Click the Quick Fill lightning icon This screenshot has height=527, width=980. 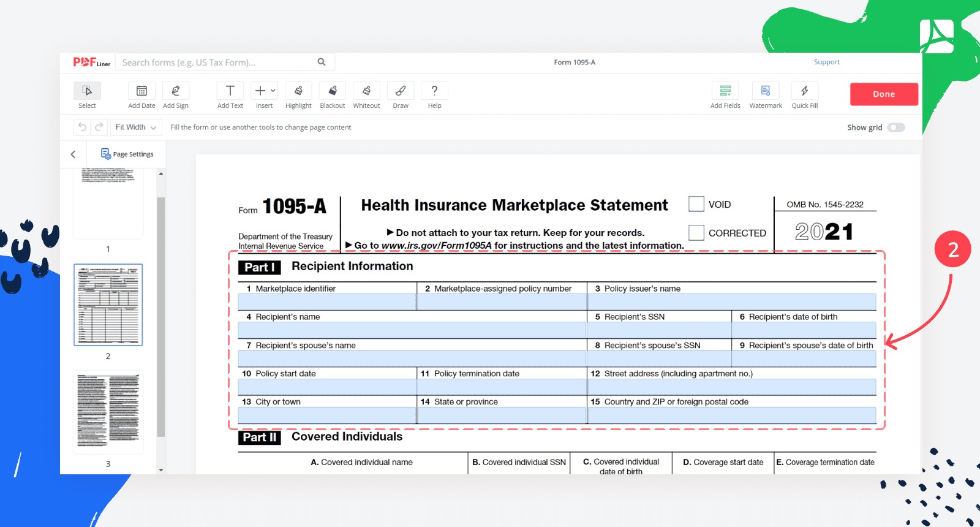click(804, 91)
